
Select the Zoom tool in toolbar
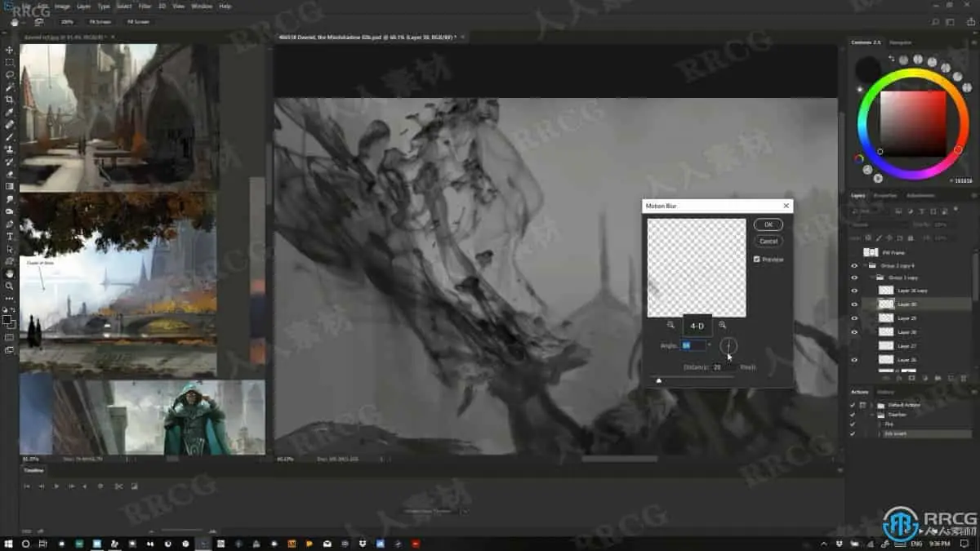10,286
